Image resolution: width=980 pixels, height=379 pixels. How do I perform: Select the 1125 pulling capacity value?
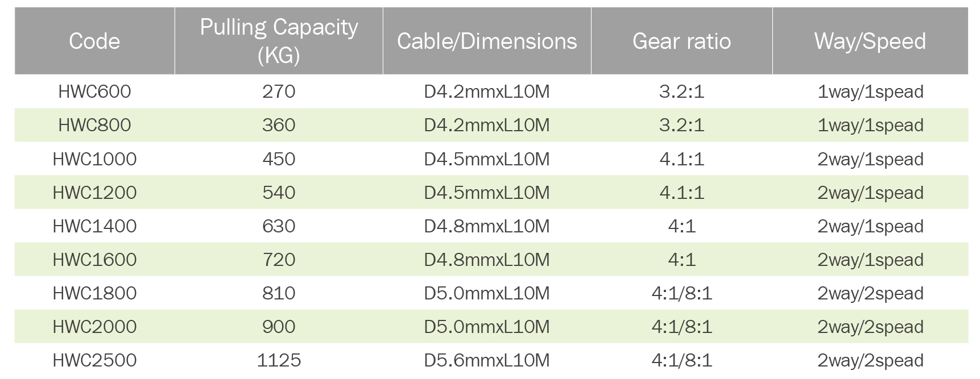[x=279, y=360]
